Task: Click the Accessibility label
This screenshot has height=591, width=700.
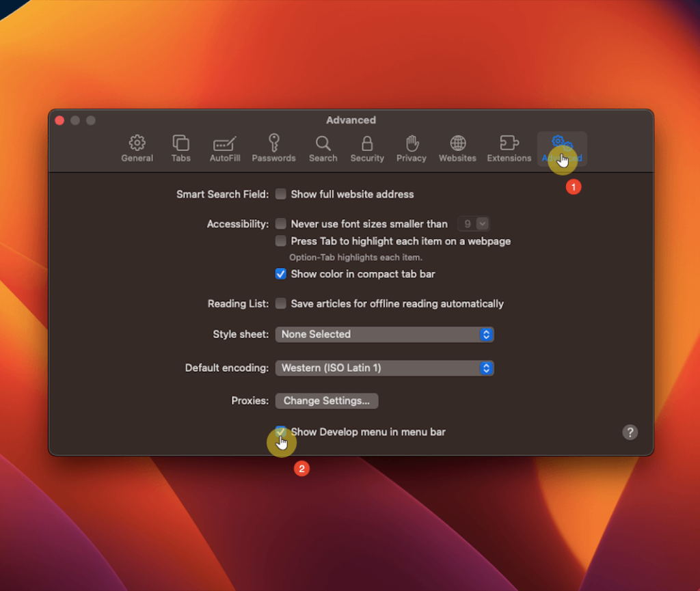Action: pos(237,224)
